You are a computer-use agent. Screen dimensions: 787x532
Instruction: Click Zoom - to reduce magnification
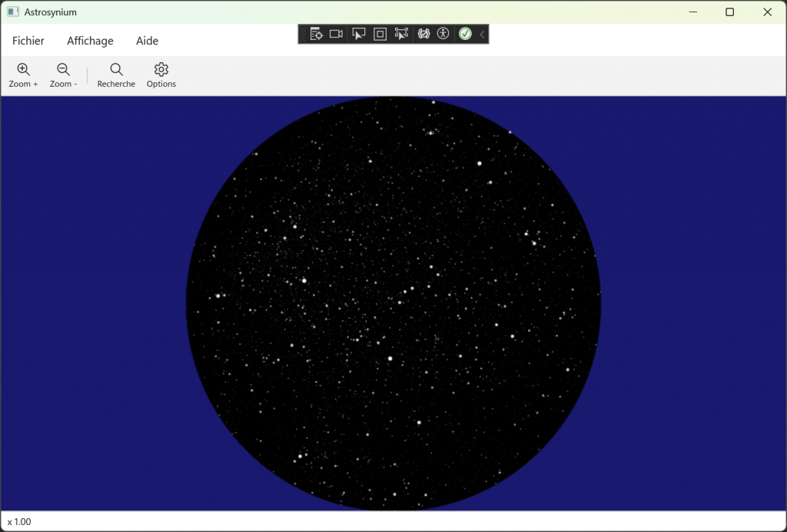[x=63, y=73]
